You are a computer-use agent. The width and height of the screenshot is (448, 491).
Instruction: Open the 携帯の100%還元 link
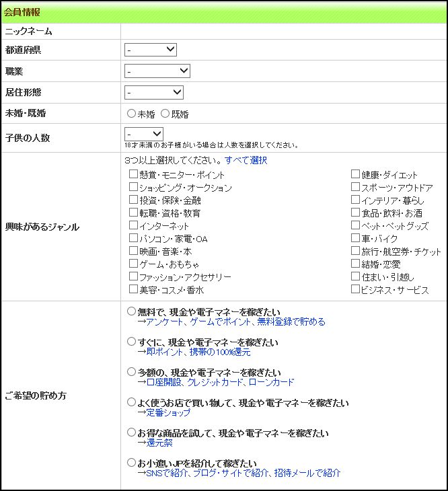(x=220, y=352)
